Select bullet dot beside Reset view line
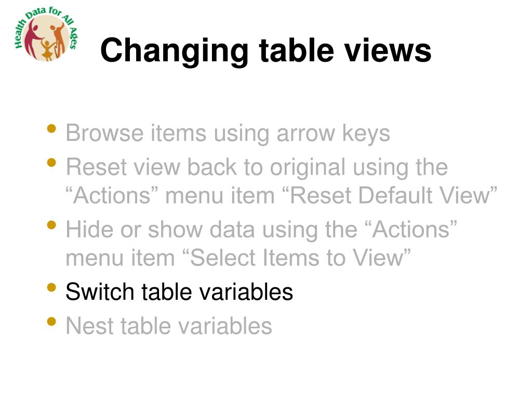Screen dimensions: 532x399 pos(51,163)
